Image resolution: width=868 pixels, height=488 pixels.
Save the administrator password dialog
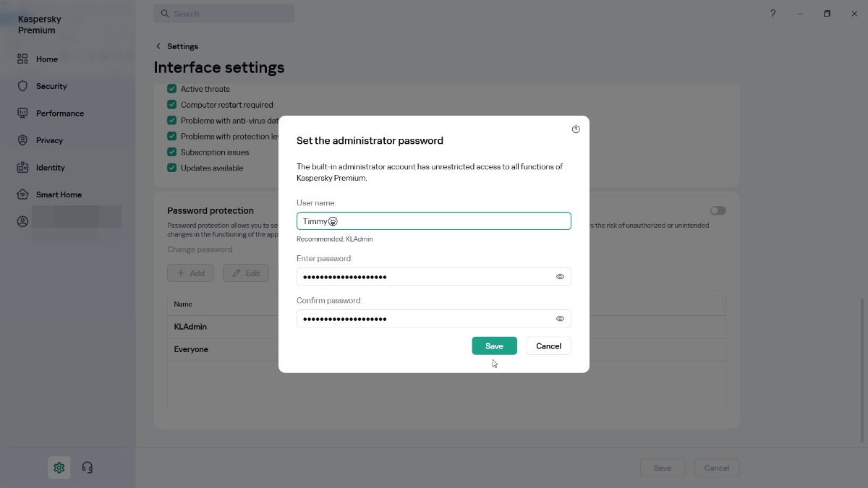[x=494, y=346]
